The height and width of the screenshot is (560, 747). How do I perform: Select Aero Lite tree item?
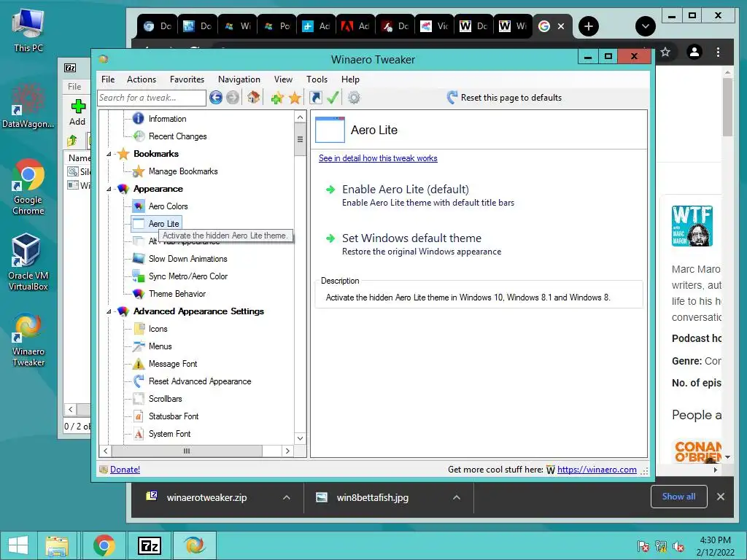click(x=163, y=223)
